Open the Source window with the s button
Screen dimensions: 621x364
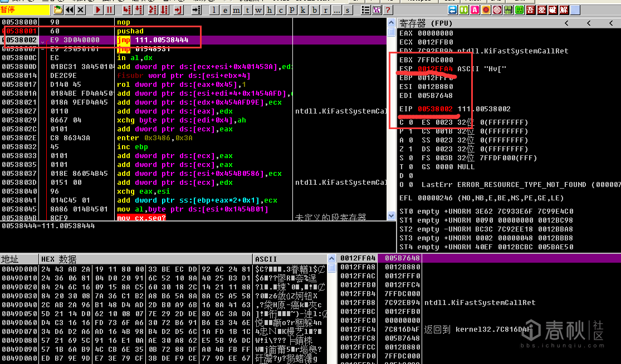348,10
